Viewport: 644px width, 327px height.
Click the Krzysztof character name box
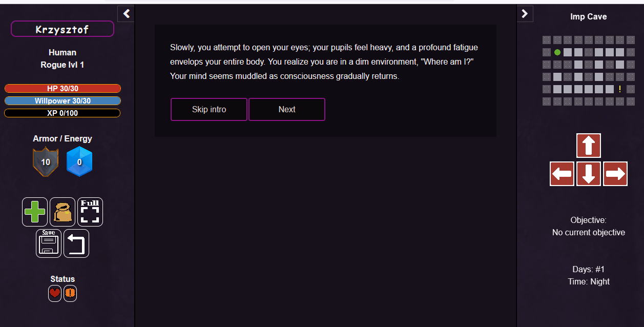(63, 29)
